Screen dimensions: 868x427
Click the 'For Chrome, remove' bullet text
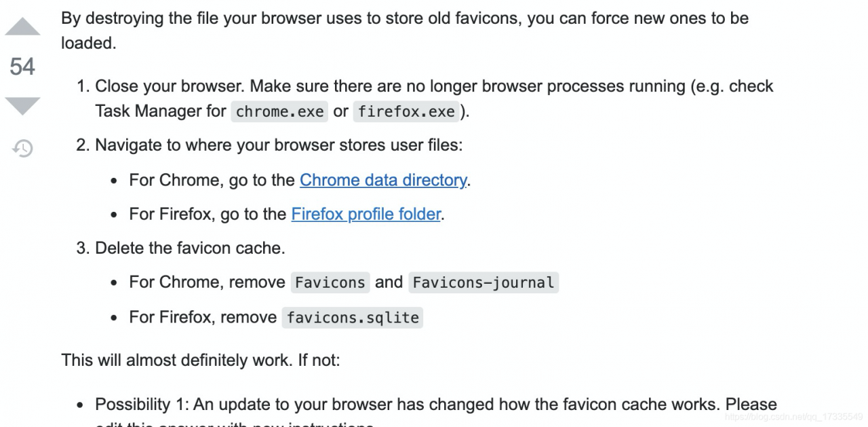[x=207, y=282]
